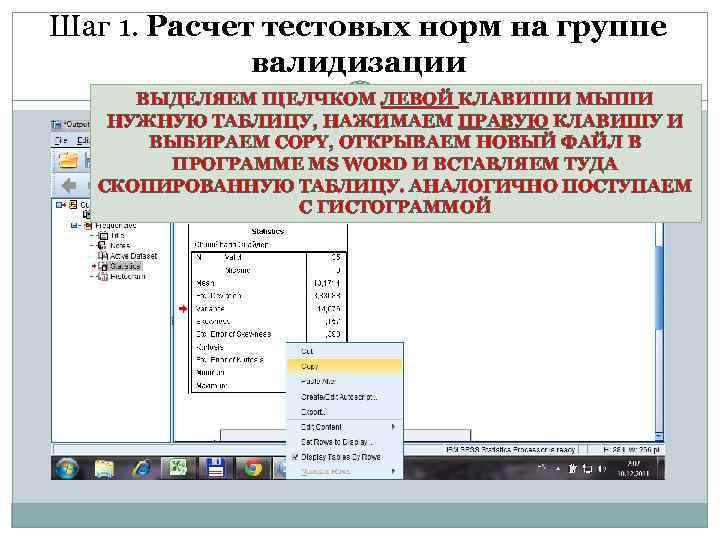Image resolution: width=720 pixels, height=540 pixels.
Task: Click the network tray icon
Action: (x=587, y=469)
